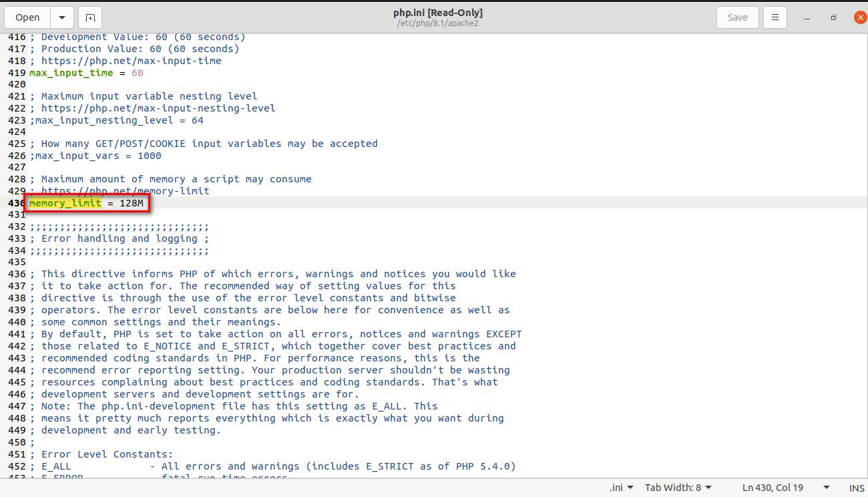
Task: Open the .ini syntax highlighting dropdown
Action: 621,488
